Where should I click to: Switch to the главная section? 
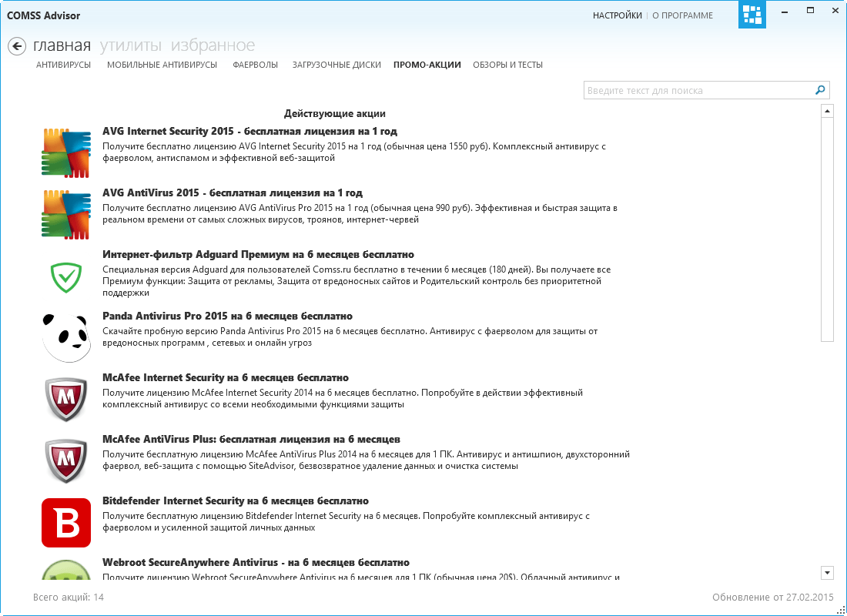point(62,45)
